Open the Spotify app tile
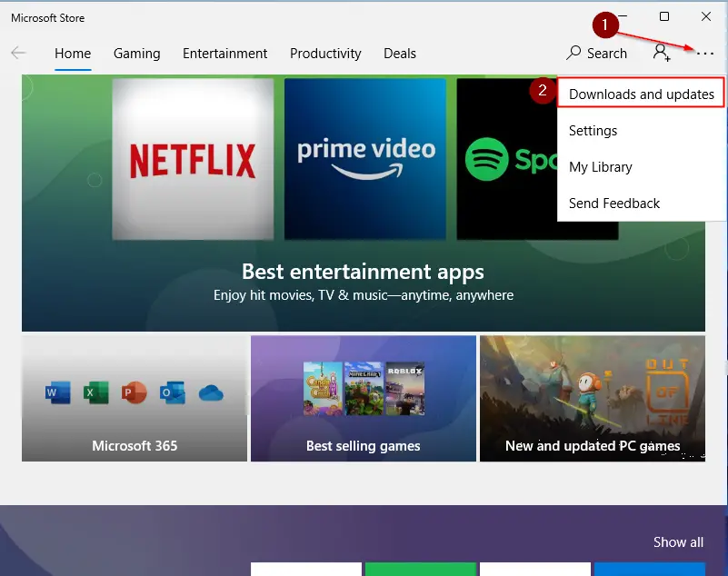Screen dimensions: 728x576 [507, 159]
